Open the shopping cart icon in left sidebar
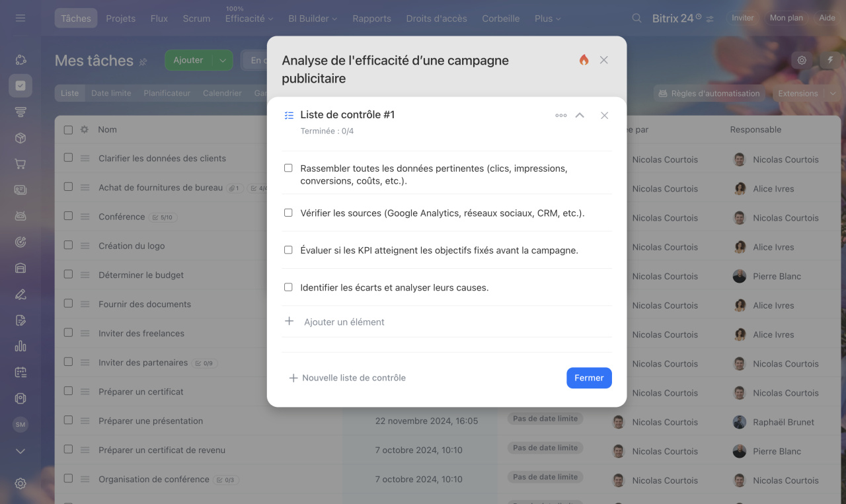This screenshot has width=846, height=504. (20, 164)
